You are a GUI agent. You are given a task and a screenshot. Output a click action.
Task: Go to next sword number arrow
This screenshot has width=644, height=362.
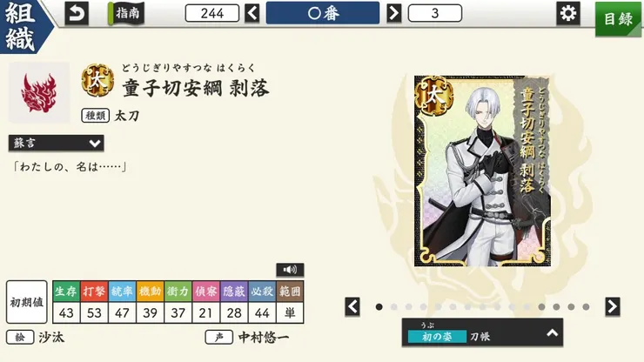pyautogui.click(x=394, y=13)
